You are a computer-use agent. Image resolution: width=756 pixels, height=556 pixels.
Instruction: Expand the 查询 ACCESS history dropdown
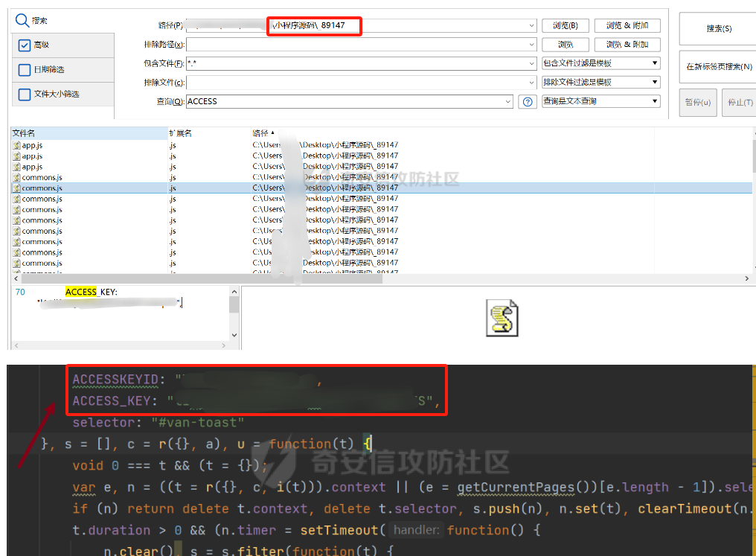[507, 101]
